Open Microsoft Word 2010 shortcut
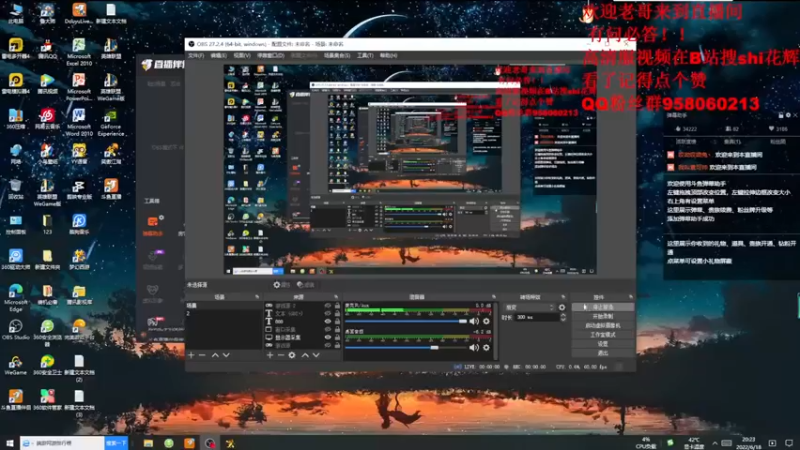 pos(79,122)
